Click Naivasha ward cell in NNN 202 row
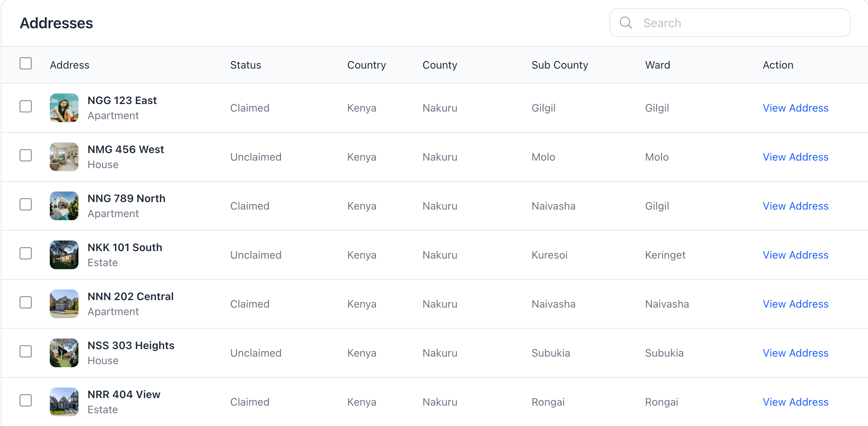This screenshot has width=868, height=426. pyautogui.click(x=667, y=304)
